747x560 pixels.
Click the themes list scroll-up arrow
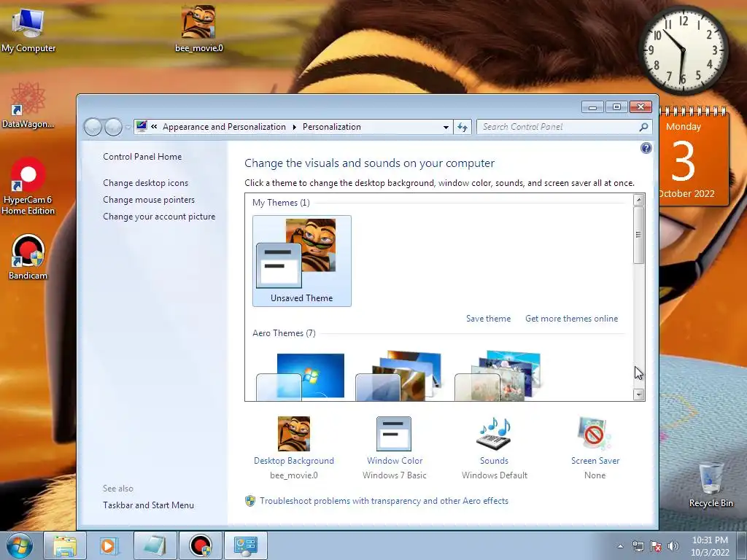click(x=639, y=200)
